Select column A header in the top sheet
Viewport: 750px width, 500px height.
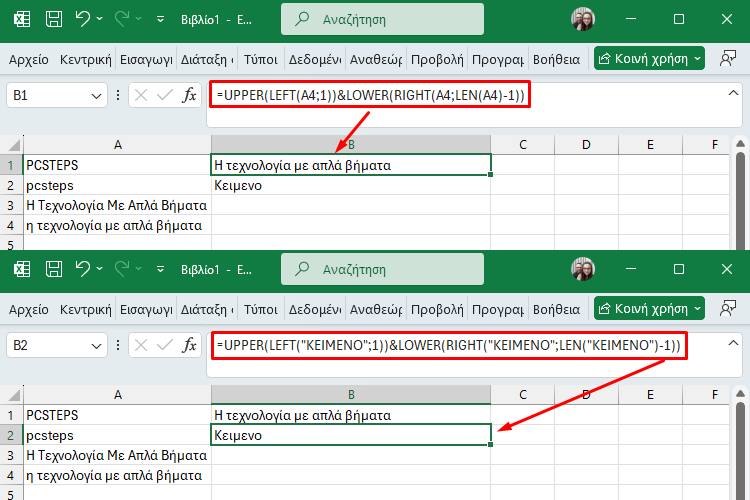tap(118, 145)
